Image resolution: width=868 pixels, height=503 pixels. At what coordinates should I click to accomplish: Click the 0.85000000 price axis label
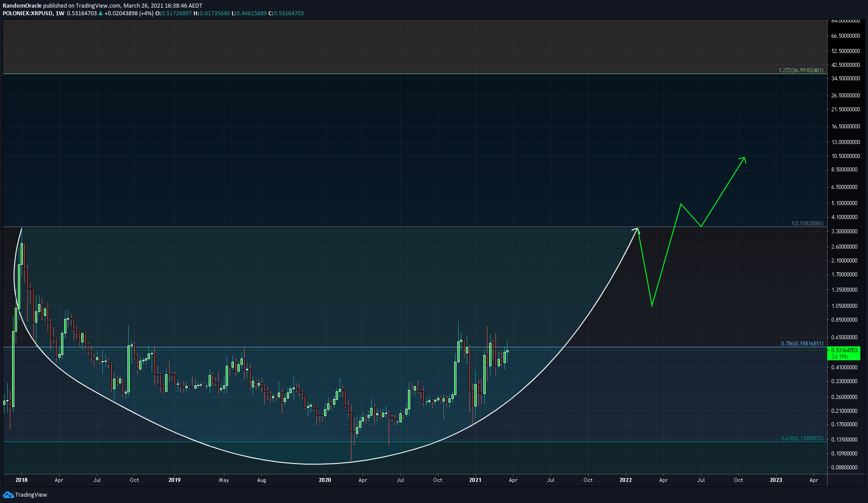point(846,320)
